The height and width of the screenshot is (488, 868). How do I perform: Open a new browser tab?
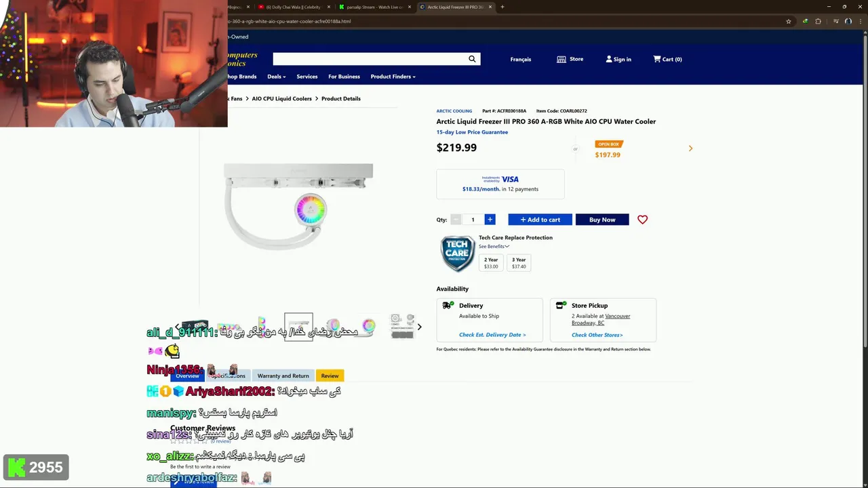(x=502, y=7)
